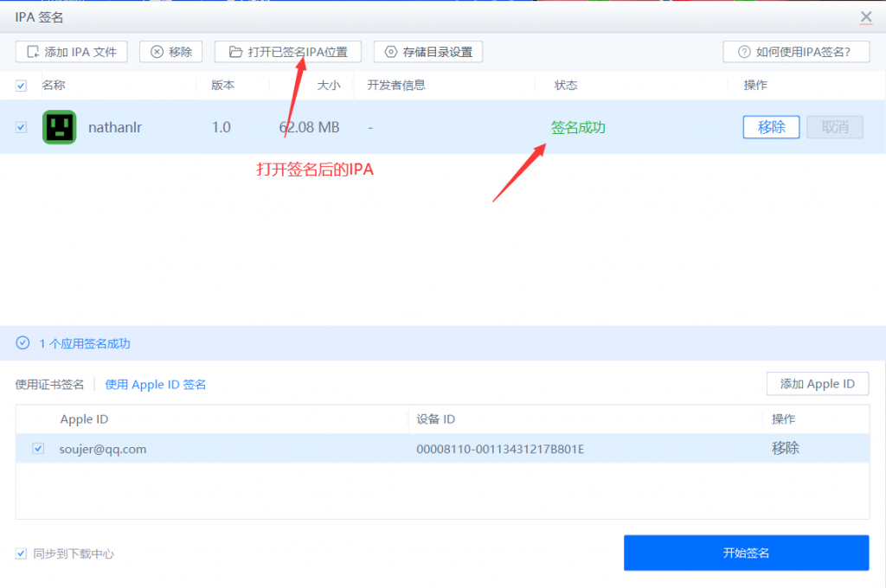The height and width of the screenshot is (588, 886).
Task: Switch to 使用 Apple ID 签名 tab
Action: pyautogui.click(x=156, y=385)
